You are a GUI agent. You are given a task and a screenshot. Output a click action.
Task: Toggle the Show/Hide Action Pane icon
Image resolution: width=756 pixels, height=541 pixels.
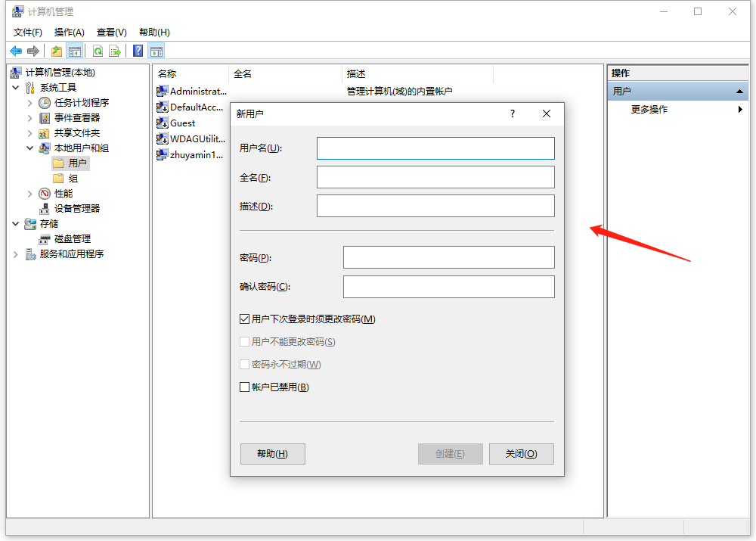(x=156, y=51)
